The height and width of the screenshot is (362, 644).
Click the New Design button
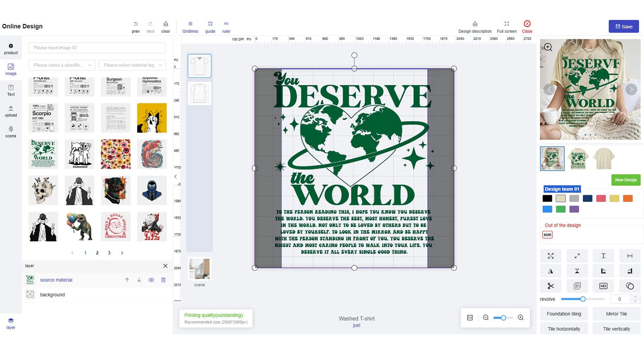626,180
